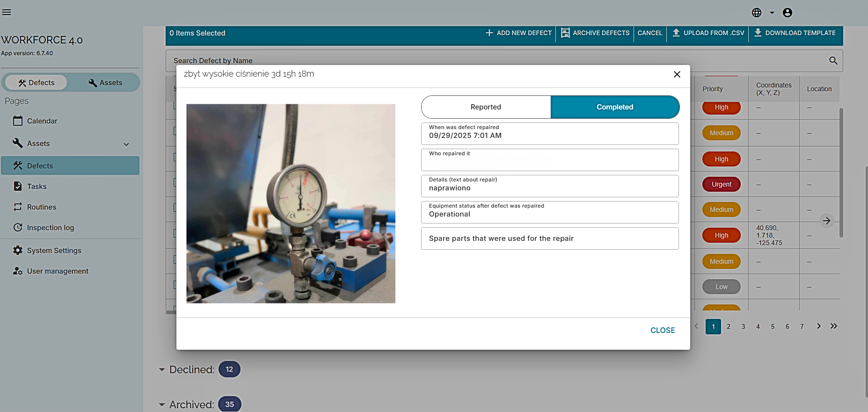
Task: Expand the Assets sidebar submenu chevron
Action: [x=126, y=144]
